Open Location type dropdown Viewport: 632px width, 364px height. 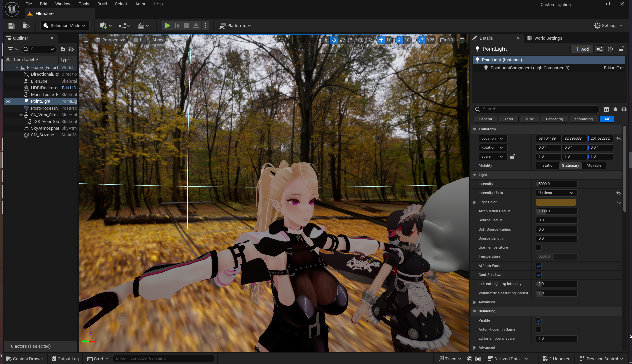[492, 139]
